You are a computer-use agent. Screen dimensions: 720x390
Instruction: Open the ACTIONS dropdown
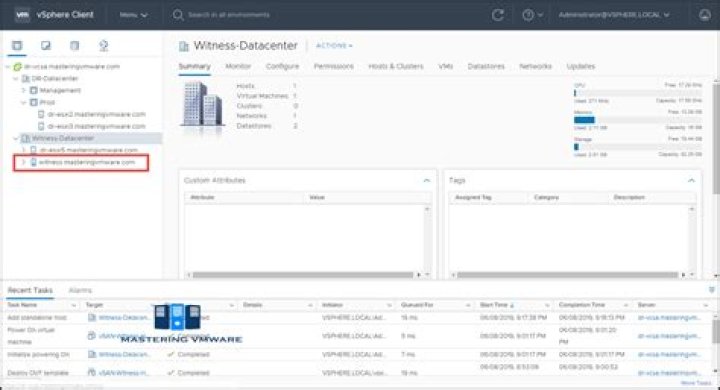[334, 45]
